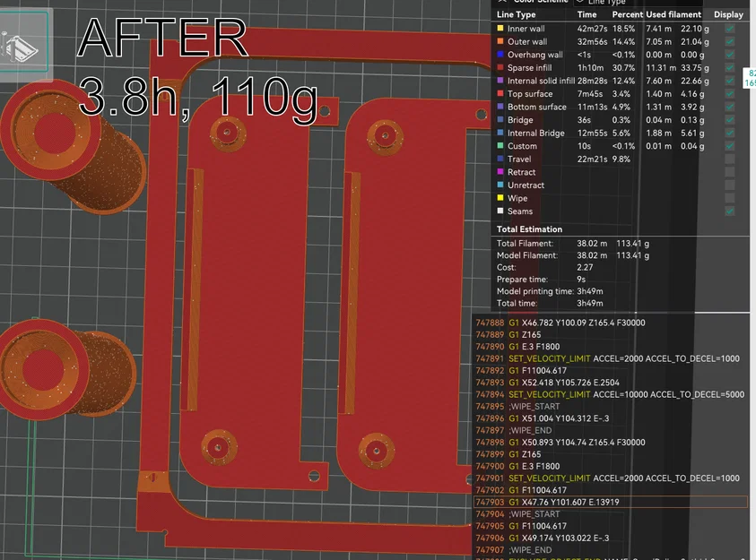
Task: Enable Travel moves display
Action: pos(730,159)
